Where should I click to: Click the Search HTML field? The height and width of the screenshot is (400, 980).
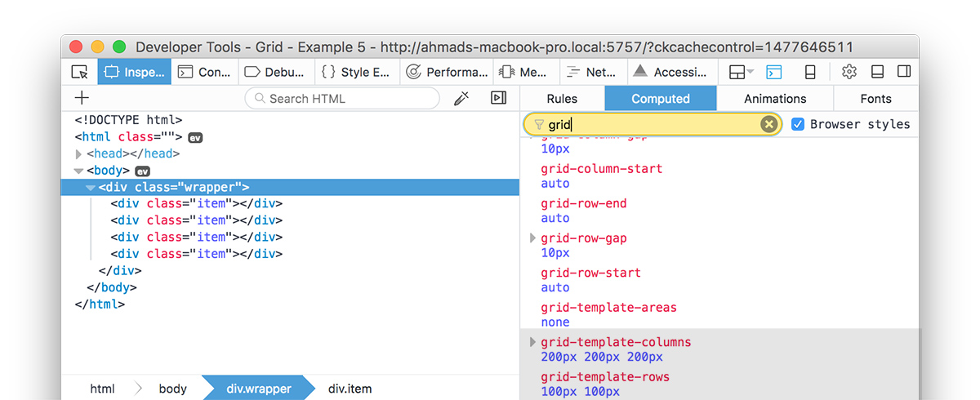[343, 99]
